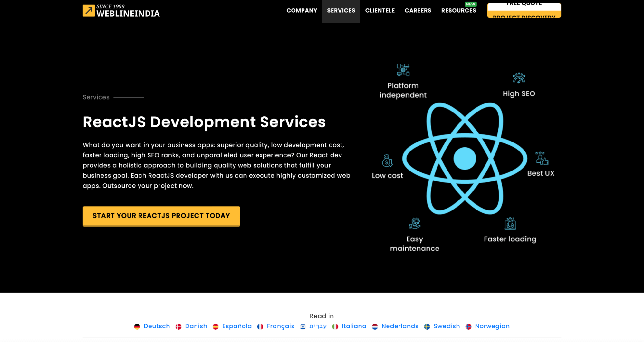The height and width of the screenshot is (342, 644).
Task: Click the green NEW badge above RESOURCES
Action: point(470,4)
